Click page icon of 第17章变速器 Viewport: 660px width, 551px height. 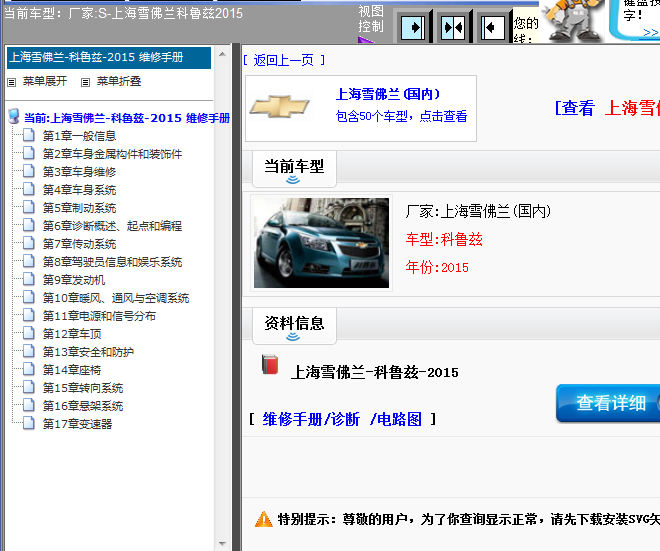29,423
